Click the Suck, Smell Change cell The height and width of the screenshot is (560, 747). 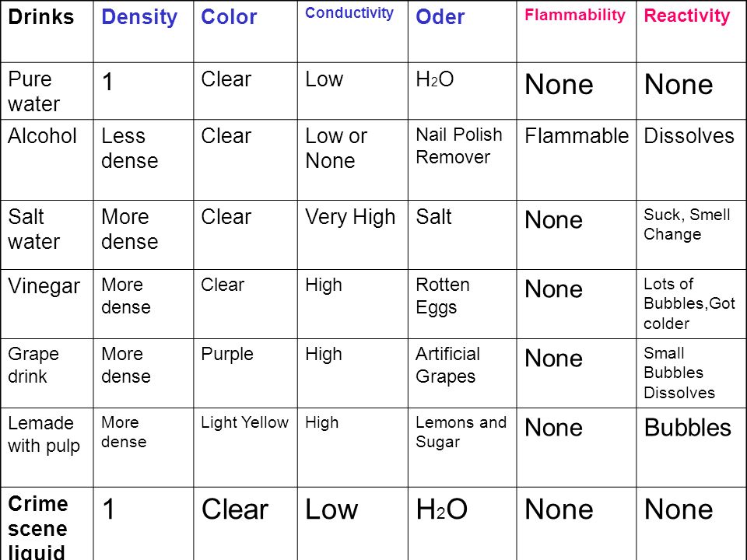(x=686, y=224)
